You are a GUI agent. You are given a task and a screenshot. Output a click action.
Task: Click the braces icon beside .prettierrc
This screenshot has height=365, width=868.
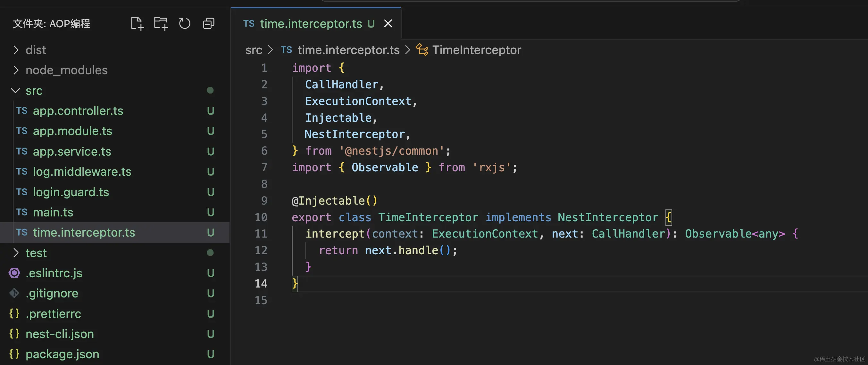tap(14, 313)
